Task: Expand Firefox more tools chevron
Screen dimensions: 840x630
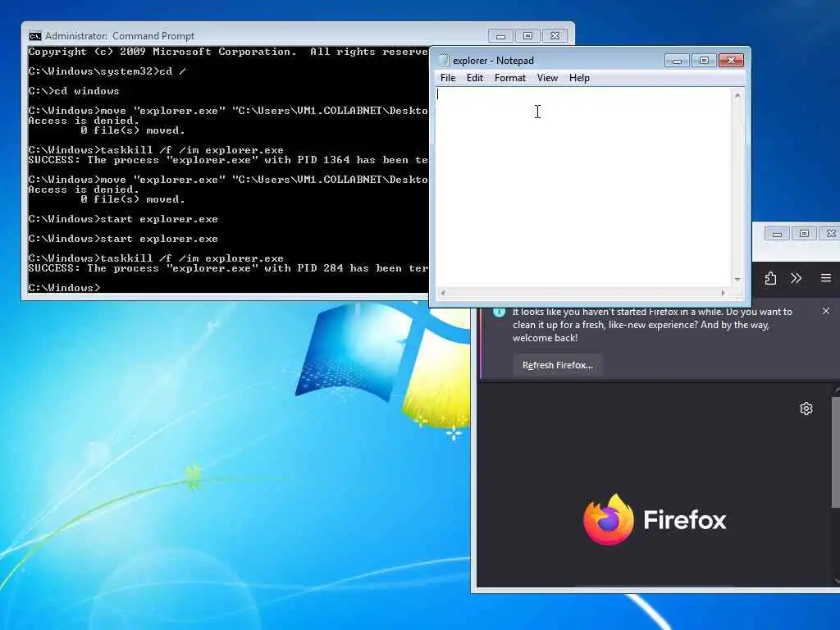Action: pyautogui.click(x=796, y=278)
